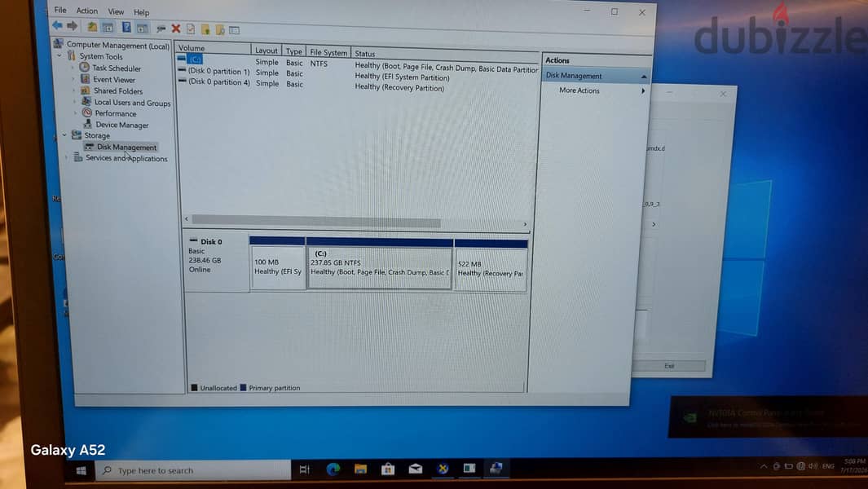Open File Explorer from the taskbar
The image size is (868, 489).
tap(361, 469)
